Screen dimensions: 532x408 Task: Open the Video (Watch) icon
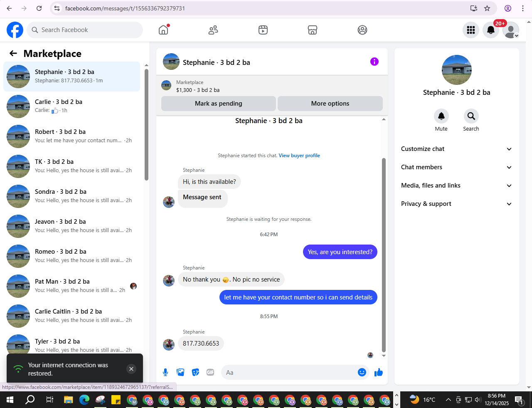click(x=263, y=30)
